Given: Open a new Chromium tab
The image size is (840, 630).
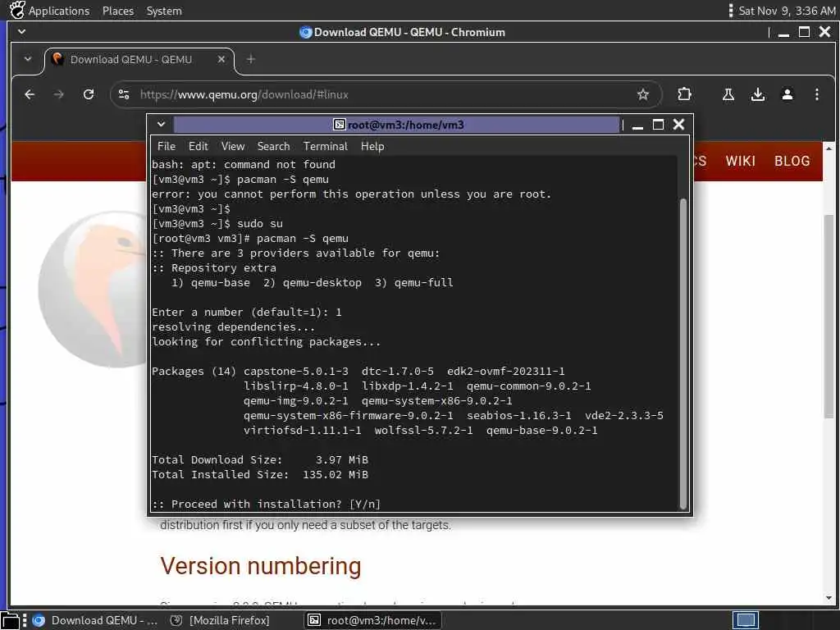Looking at the screenshot, I should (250, 59).
